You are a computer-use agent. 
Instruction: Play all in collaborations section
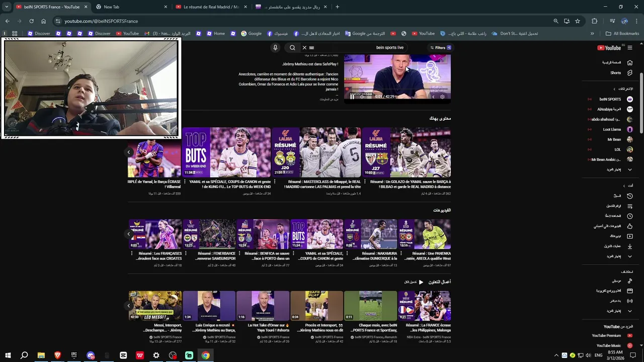point(414,282)
